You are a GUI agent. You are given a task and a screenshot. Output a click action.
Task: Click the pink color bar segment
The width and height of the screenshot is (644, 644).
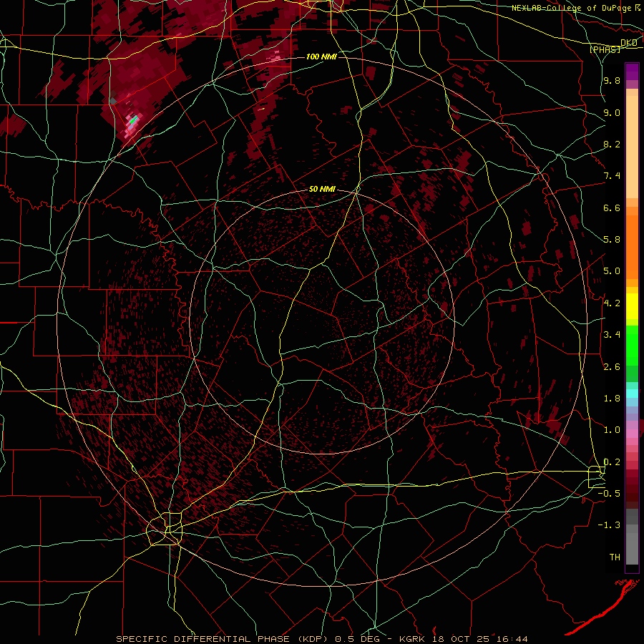[x=632, y=434]
